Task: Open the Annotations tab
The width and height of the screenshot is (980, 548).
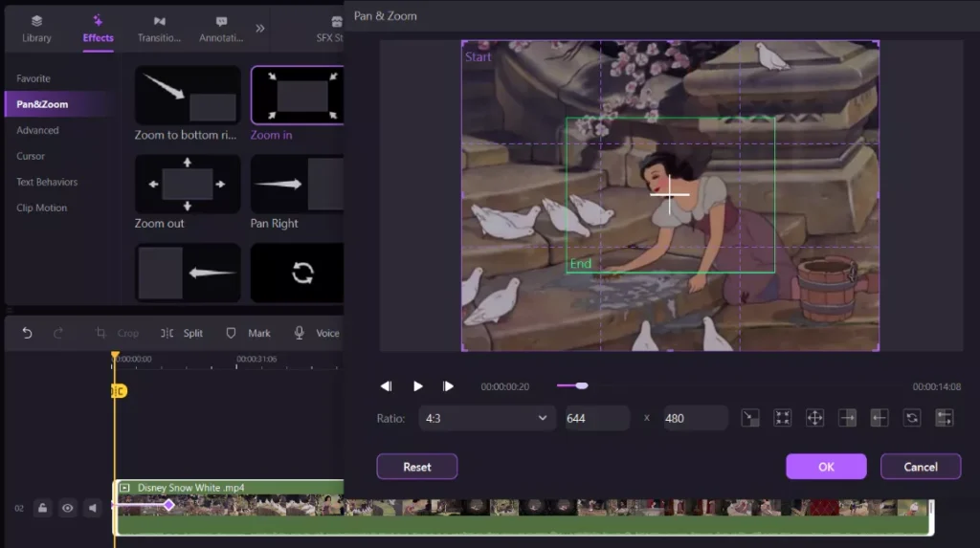Action: [x=221, y=30]
